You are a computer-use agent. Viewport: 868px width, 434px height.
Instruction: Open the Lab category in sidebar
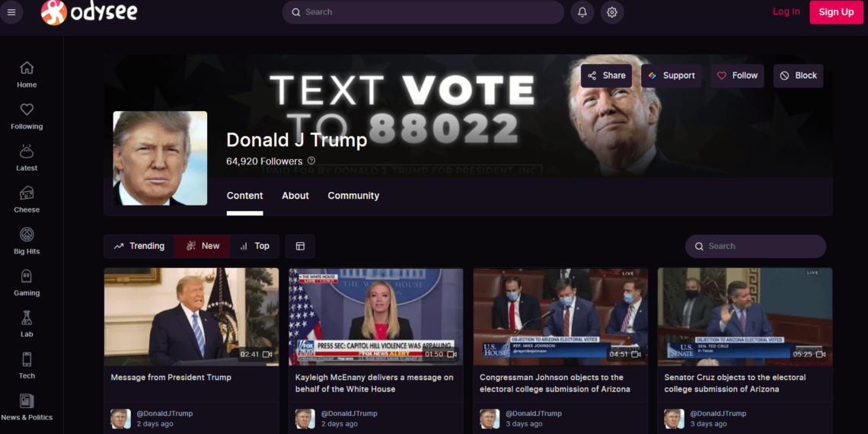coord(27,324)
